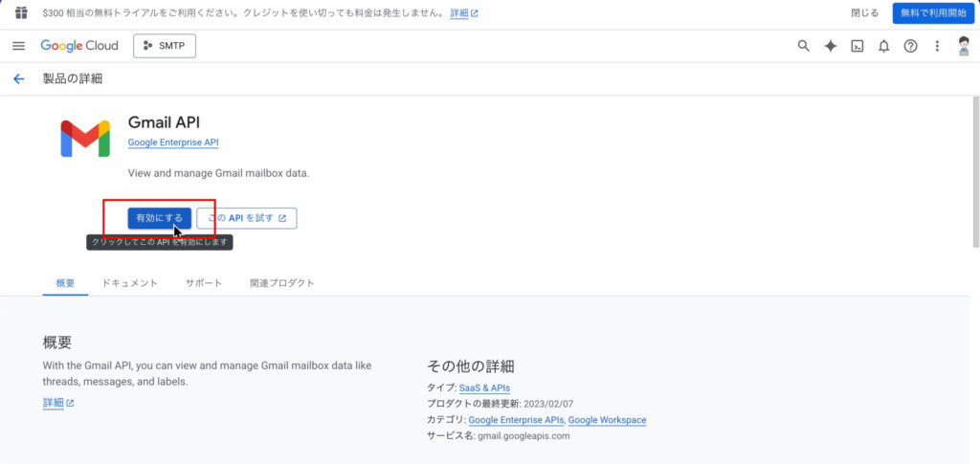This screenshot has width=980, height=464.
Task: Click the page's vertical scrollbar
Action: (x=976, y=172)
